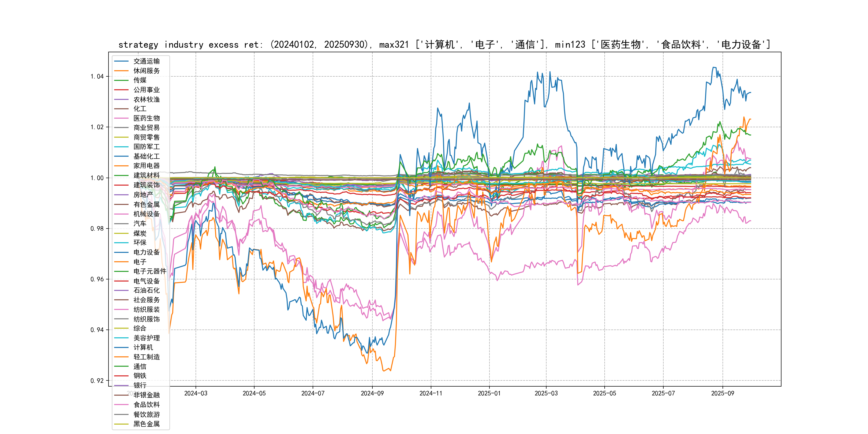The width and height of the screenshot is (868, 434).
Task: Click the 2024-03 x-axis tick label
Action: point(196,393)
